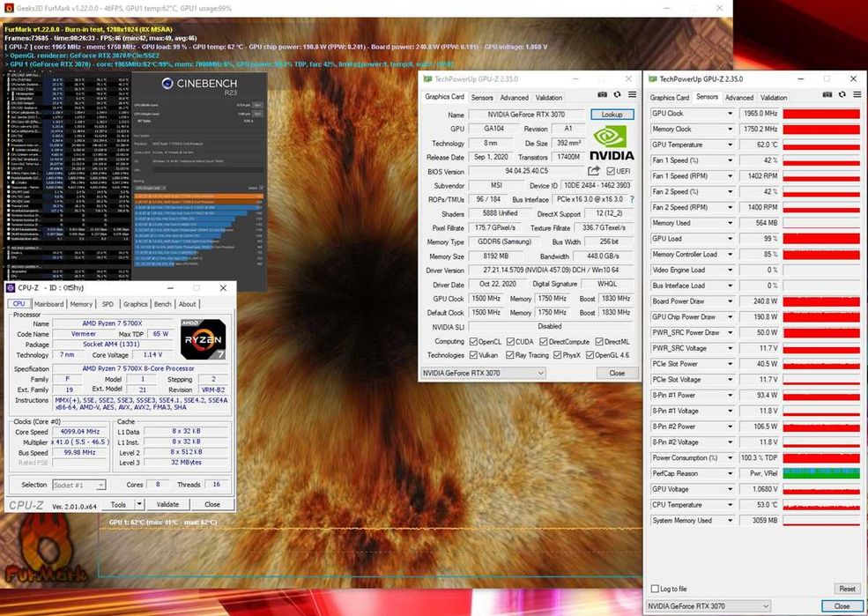Click the GPU name field in GPU-Z
The width and height of the screenshot is (868, 616).
[x=526, y=115]
